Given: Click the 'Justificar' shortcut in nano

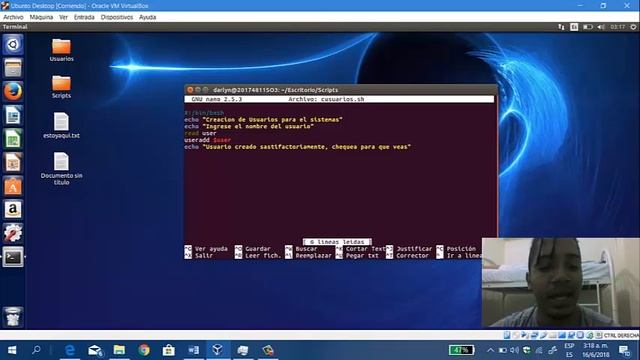Looking at the screenshot, I should pos(409,249).
